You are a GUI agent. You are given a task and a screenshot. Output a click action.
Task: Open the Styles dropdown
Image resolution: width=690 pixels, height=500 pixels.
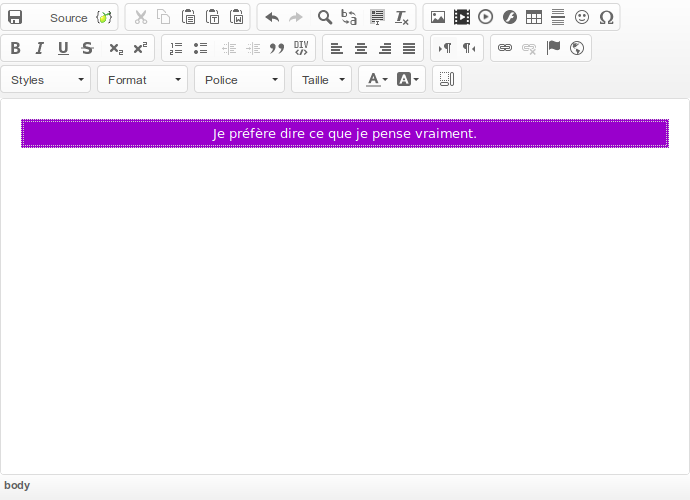(46, 79)
